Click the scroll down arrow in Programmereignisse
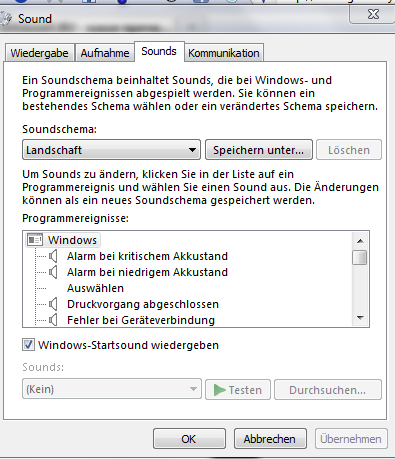The image size is (395, 459). pyautogui.click(x=360, y=318)
